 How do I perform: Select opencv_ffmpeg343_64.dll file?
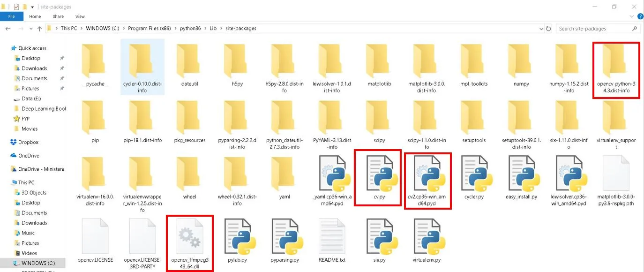(190, 243)
